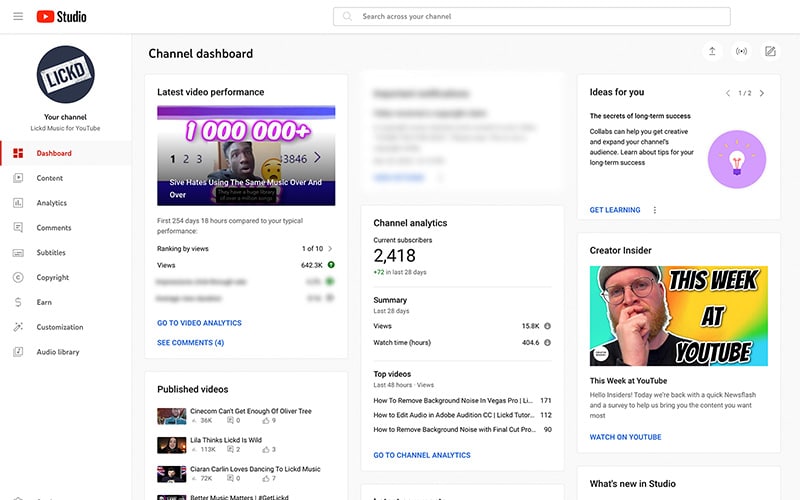Click Go to Channel Analytics link

coord(422,455)
